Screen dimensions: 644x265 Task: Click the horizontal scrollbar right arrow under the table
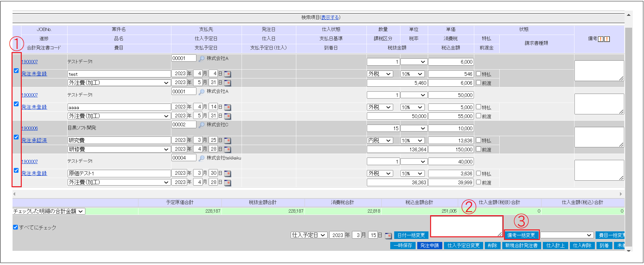621,194
